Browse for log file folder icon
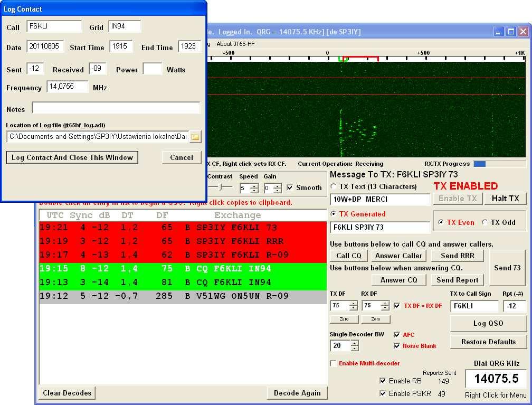Screen dimensions: 532x405 (x=195, y=137)
